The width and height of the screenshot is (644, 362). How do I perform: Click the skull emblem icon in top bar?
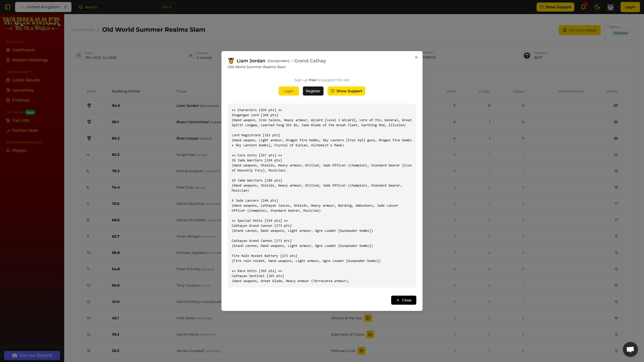click(x=611, y=7)
